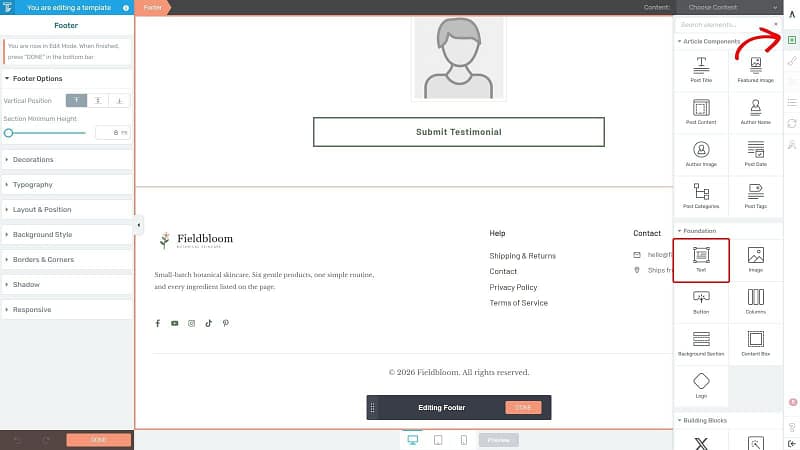Open the Choose Content dropdown

pos(732,7)
